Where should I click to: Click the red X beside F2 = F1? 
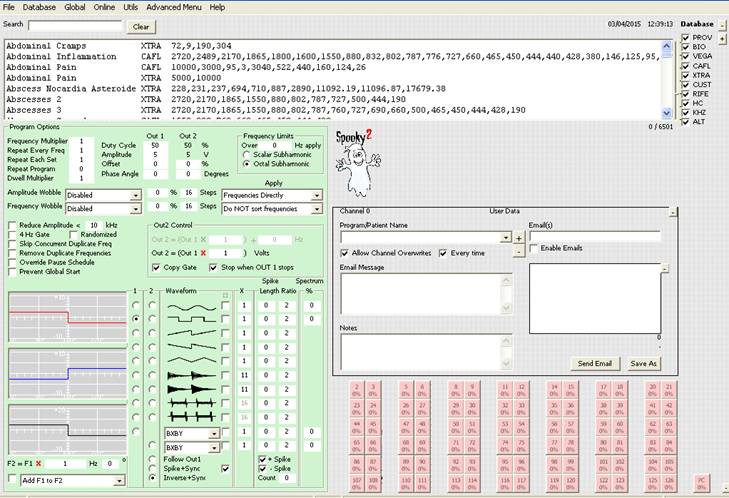(38, 464)
